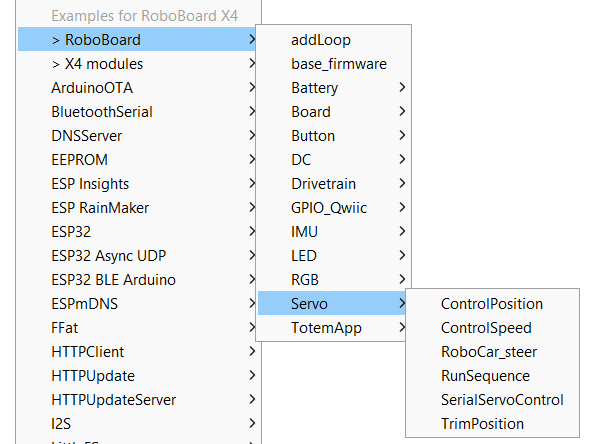
Task: Expand the IMU examples
Action: click(x=333, y=232)
